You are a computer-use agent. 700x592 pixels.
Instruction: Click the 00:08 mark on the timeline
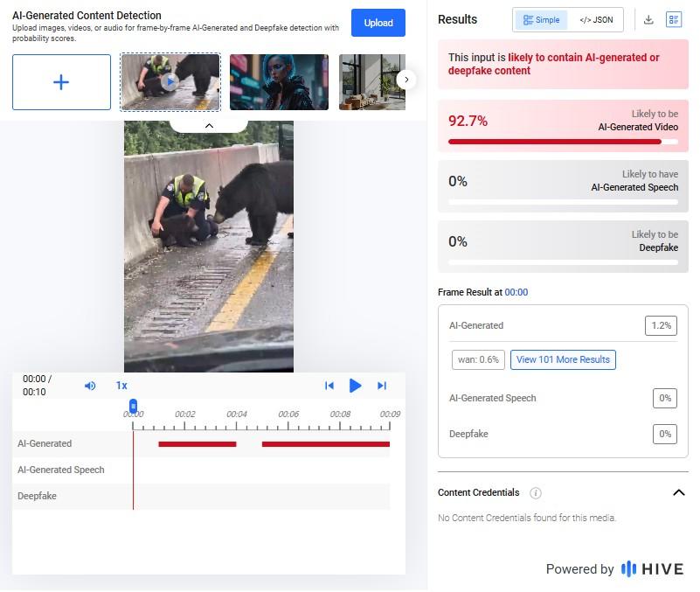coord(340,414)
